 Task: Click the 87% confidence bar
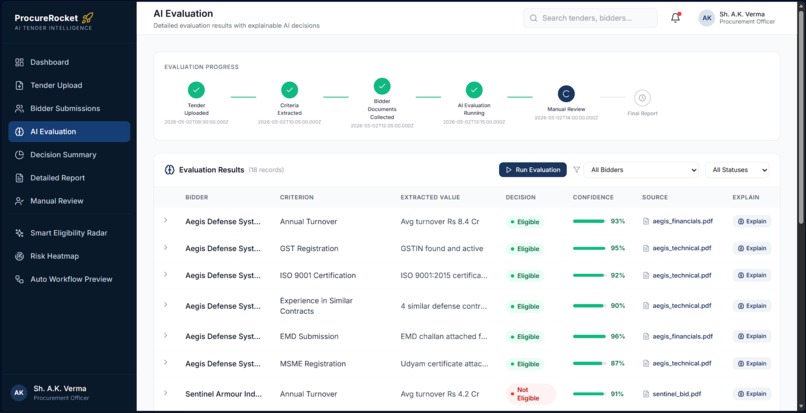pos(589,363)
